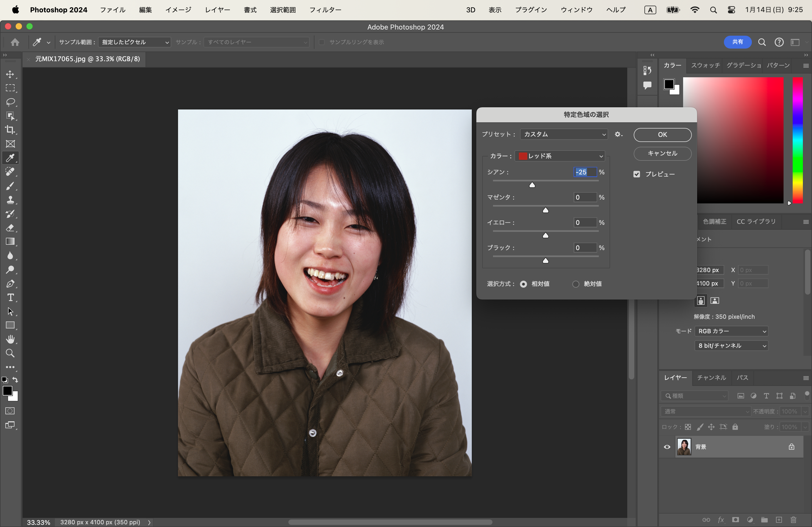Select the Clone Stamp tool

[10, 200]
